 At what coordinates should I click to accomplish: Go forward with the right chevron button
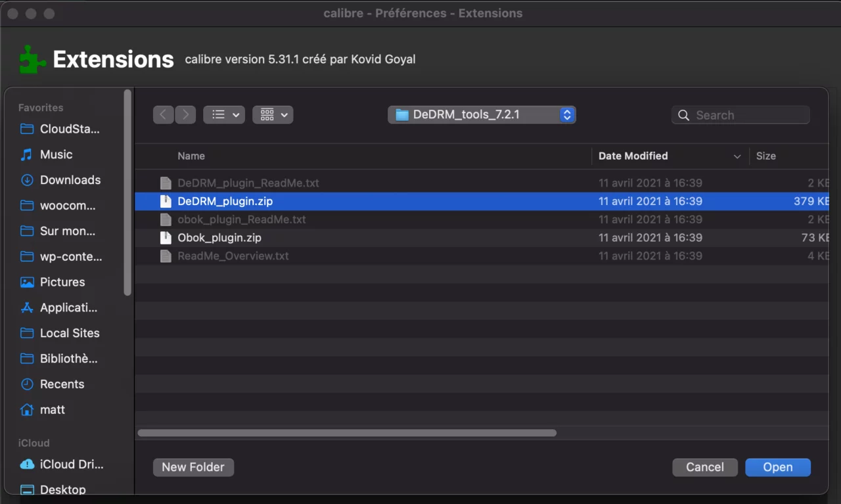tap(185, 114)
